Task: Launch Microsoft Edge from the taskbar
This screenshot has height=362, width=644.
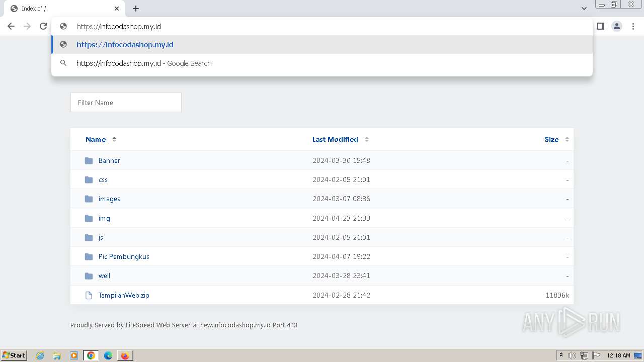Action: click(x=108, y=355)
